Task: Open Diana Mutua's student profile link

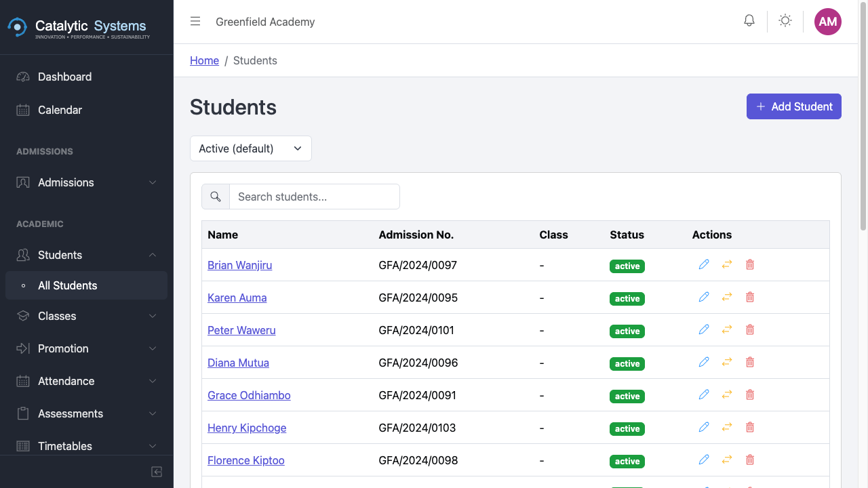Action: pos(238,363)
